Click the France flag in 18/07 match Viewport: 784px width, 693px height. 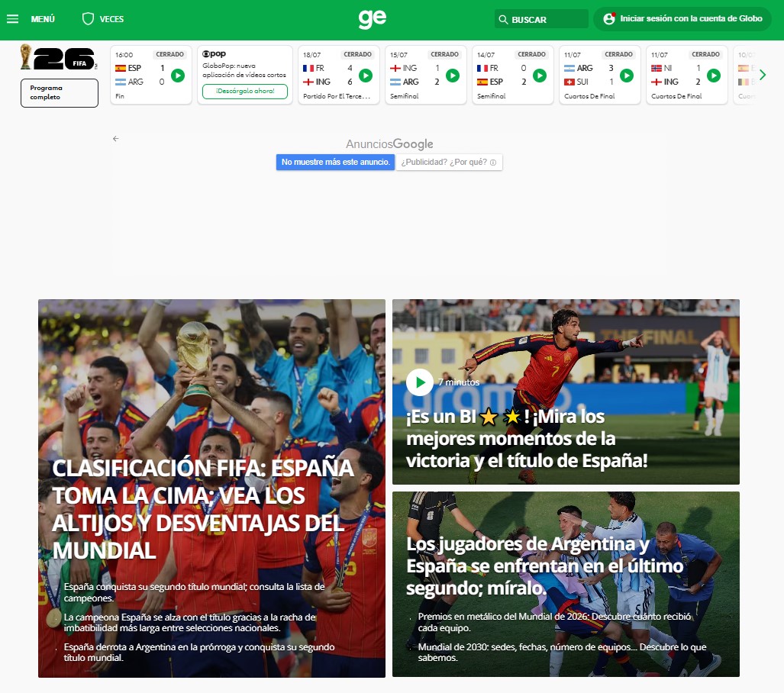pyautogui.click(x=308, y=68)
